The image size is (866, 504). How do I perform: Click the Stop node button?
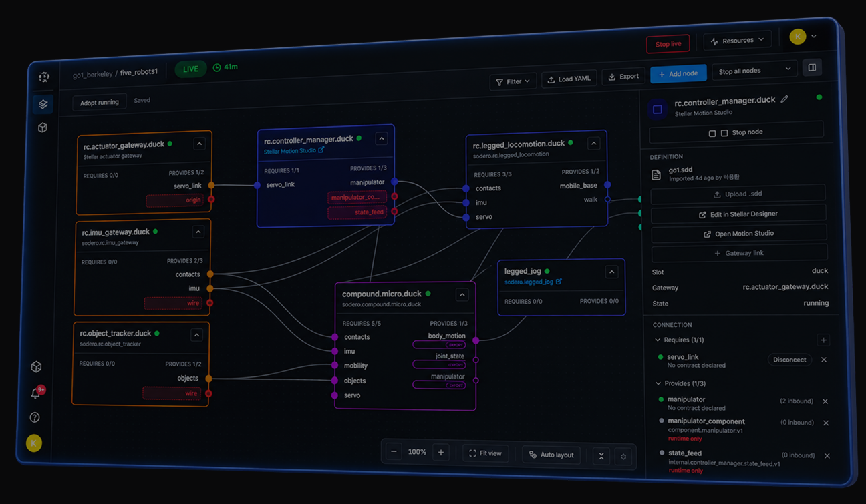(736, 132)
